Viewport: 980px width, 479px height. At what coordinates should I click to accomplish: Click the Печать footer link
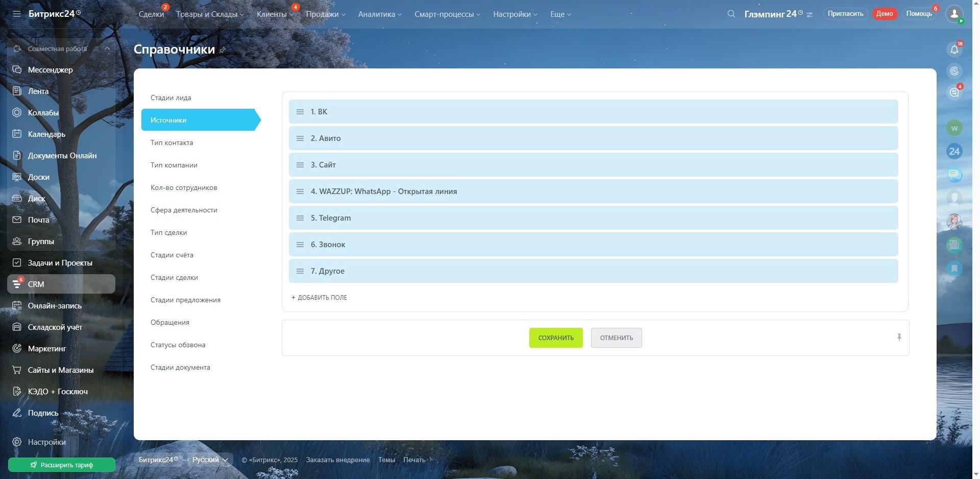[x=414, y=460]
